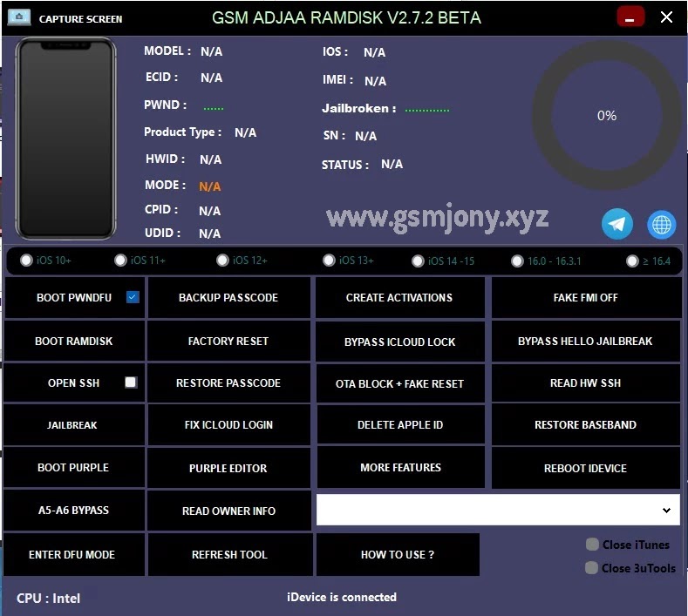Click the STATUS N/A value

392,164
